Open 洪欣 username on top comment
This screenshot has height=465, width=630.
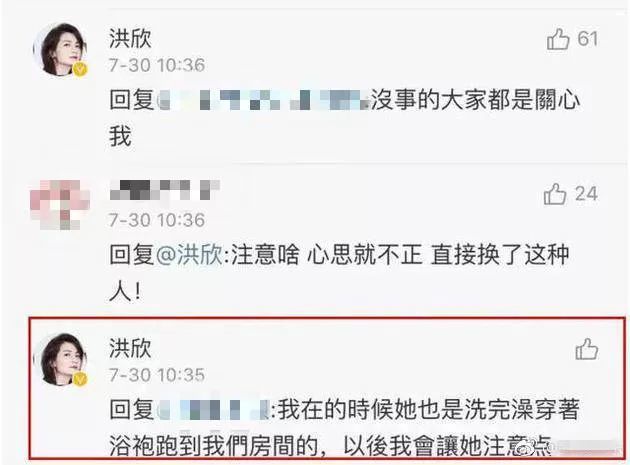coord(130,39)
